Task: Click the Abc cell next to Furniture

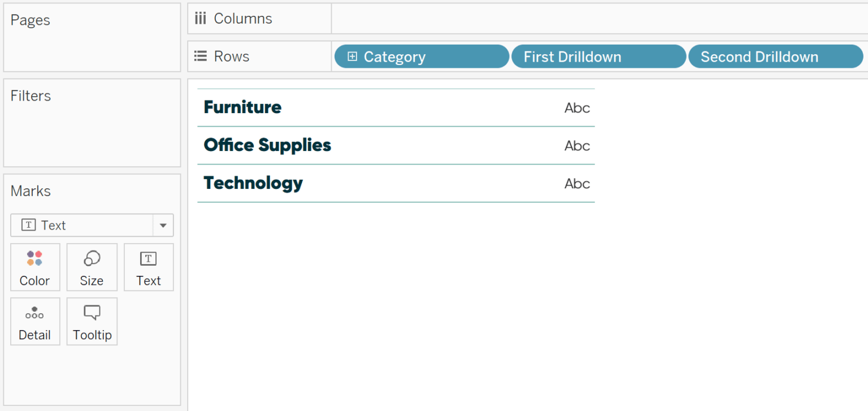Action: 576,107
